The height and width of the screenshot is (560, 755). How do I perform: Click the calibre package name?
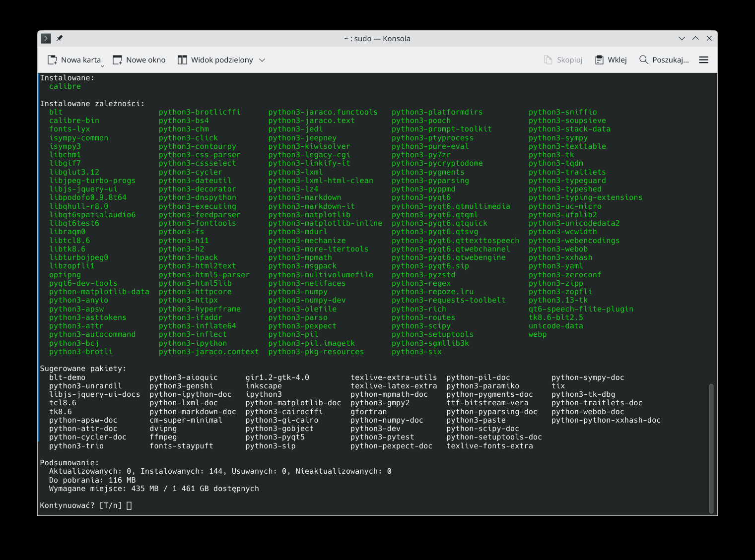(x=65, y=86)
